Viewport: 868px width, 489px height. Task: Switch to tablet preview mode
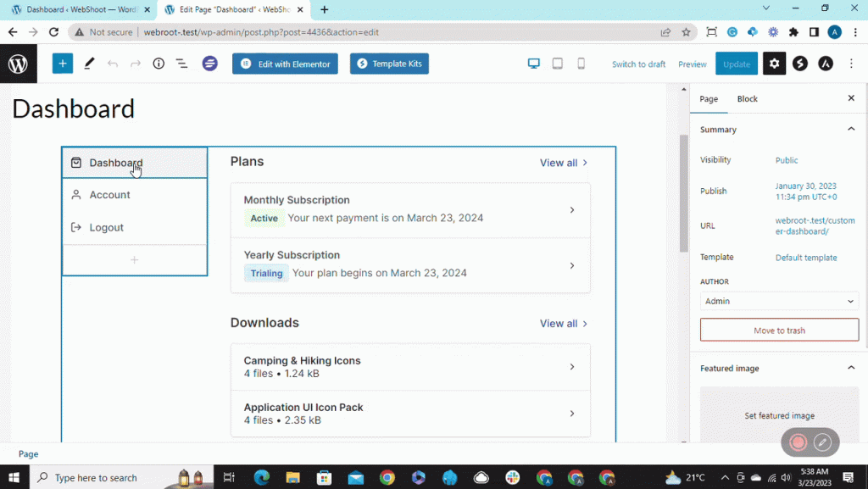coord(558,63)
